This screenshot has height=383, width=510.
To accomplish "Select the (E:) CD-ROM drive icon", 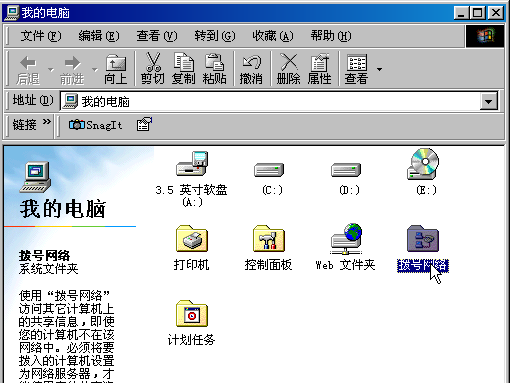I will tap(423, 164).
